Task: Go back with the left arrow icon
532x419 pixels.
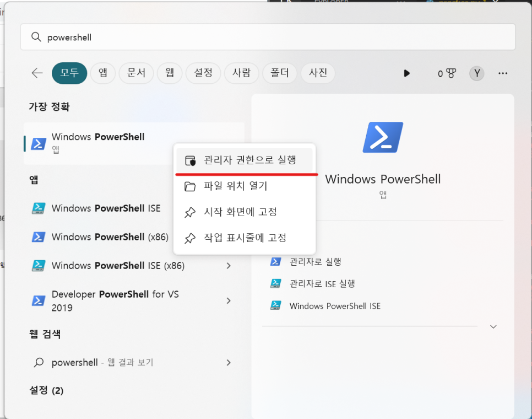Action: (37, 73)
